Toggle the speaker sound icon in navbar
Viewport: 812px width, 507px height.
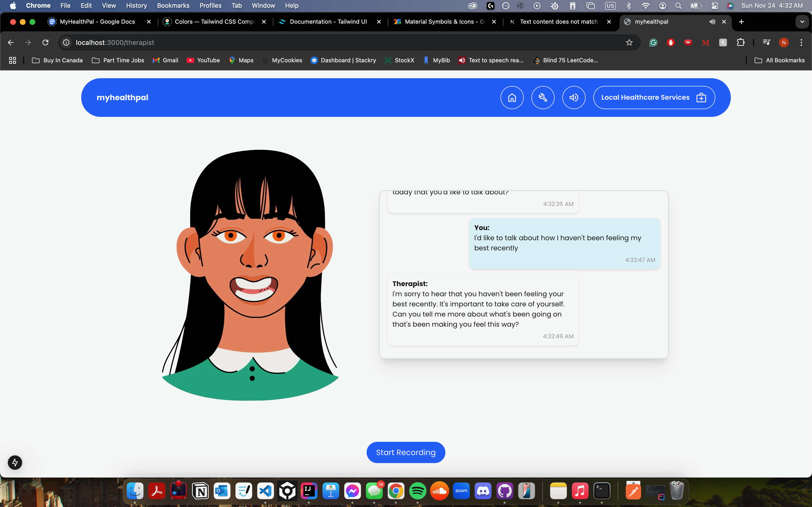tap(574, 98)
